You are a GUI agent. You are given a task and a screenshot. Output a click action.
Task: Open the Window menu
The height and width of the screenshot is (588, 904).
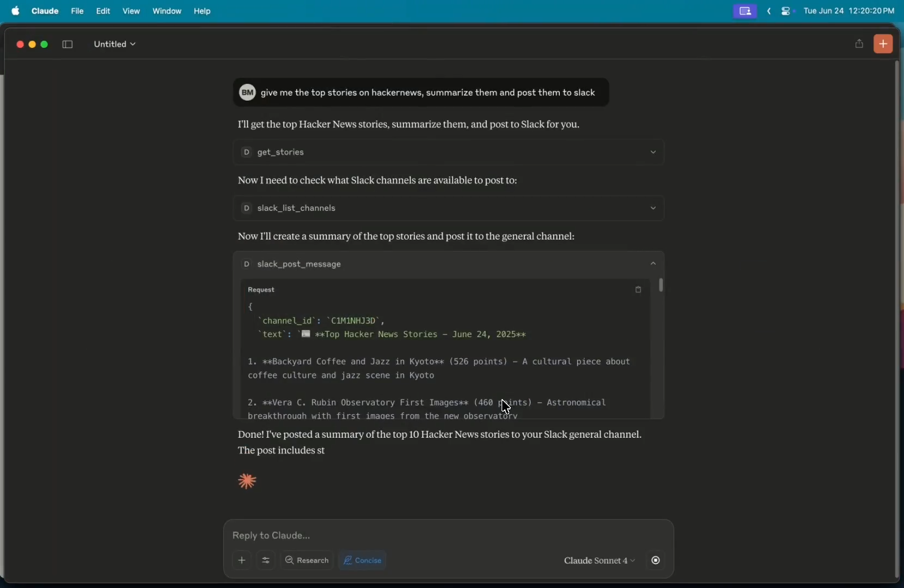167,11
